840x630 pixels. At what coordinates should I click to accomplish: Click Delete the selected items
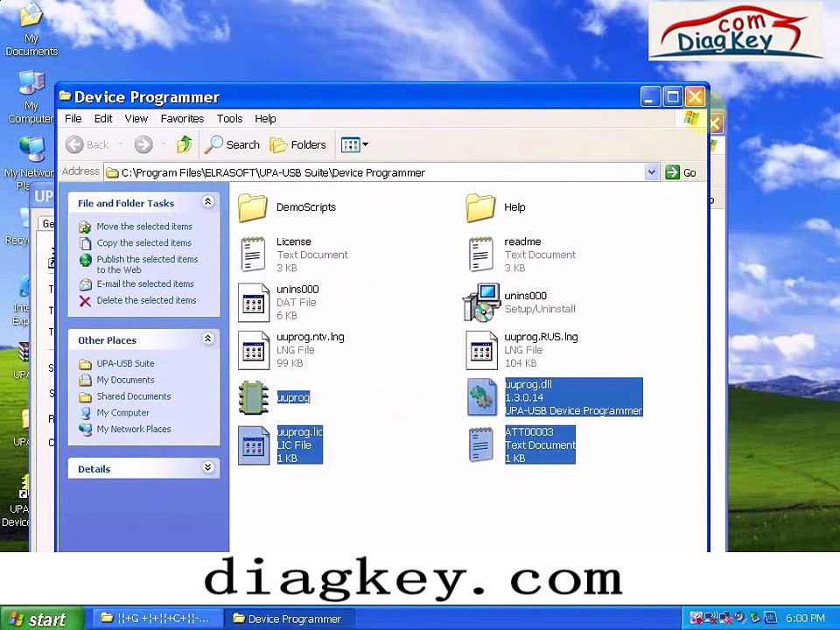(x=146, y=300)
